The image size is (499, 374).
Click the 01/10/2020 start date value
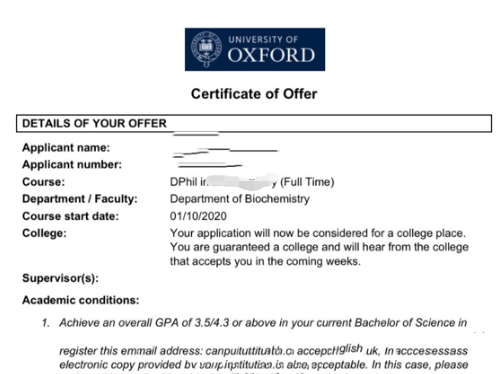point(198,216)
